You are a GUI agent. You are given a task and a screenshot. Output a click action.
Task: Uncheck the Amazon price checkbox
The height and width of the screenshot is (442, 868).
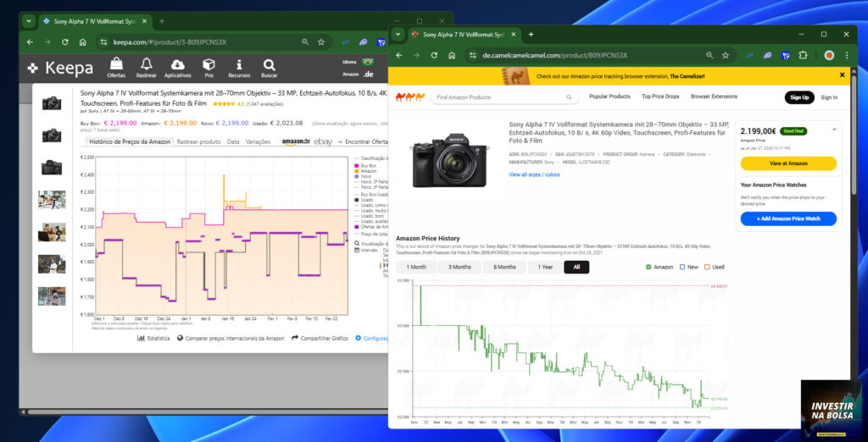pos(648,268)
